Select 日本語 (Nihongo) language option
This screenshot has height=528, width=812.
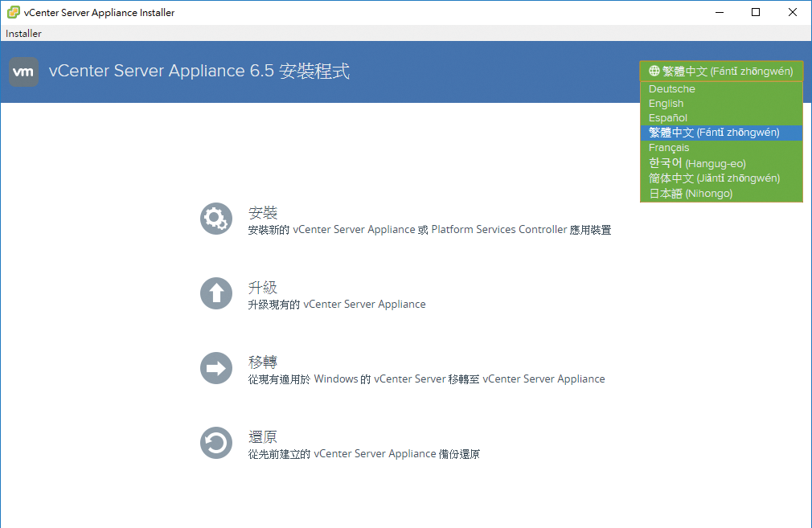click(721, 194)
